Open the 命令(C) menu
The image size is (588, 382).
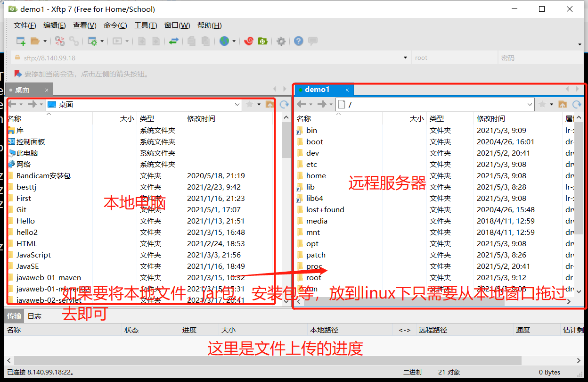[x=115, y=25]
